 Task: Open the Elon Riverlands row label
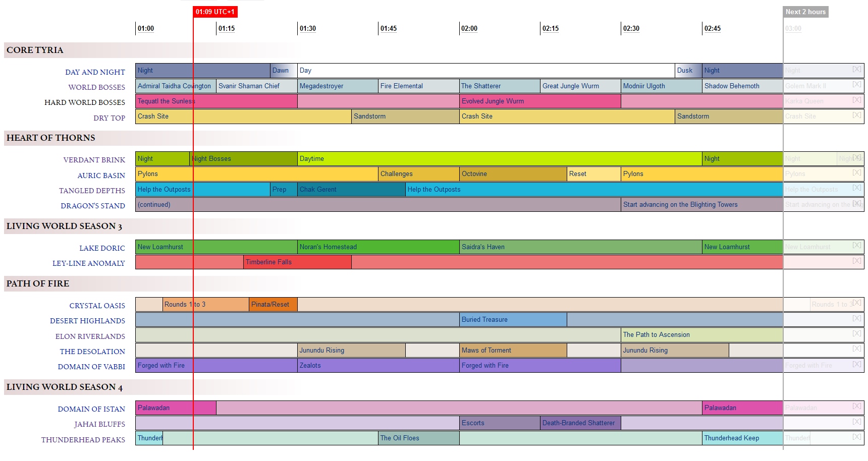pyautogui.click(x=90, y=336)
